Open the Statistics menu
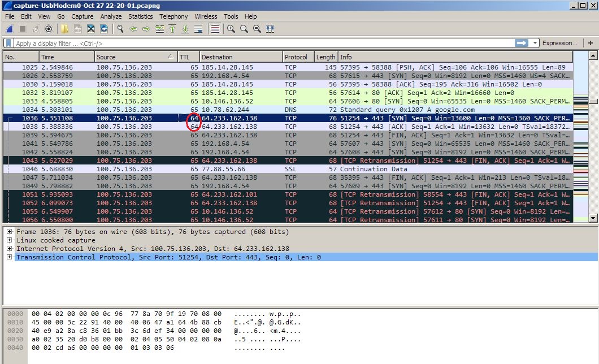The image size is (599, 364). tap(140, 16)
